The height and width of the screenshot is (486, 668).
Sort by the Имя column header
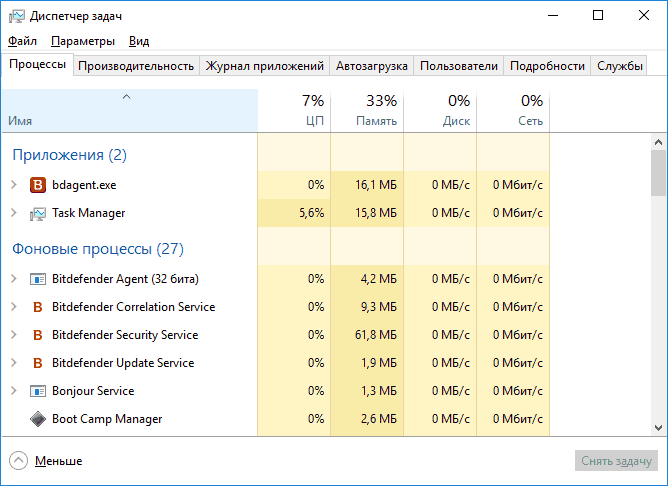(x=130, y=111)
